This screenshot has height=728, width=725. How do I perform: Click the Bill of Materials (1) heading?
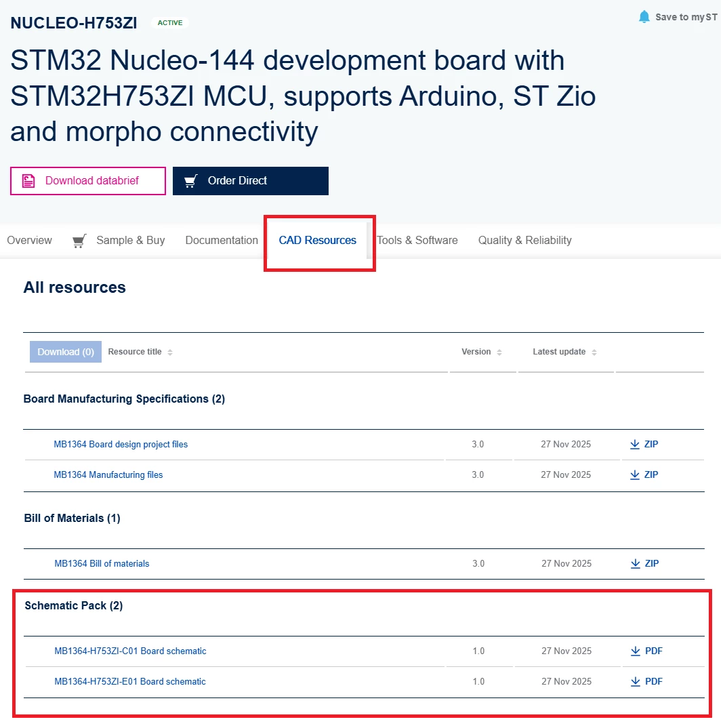click(x=72, y=518)
